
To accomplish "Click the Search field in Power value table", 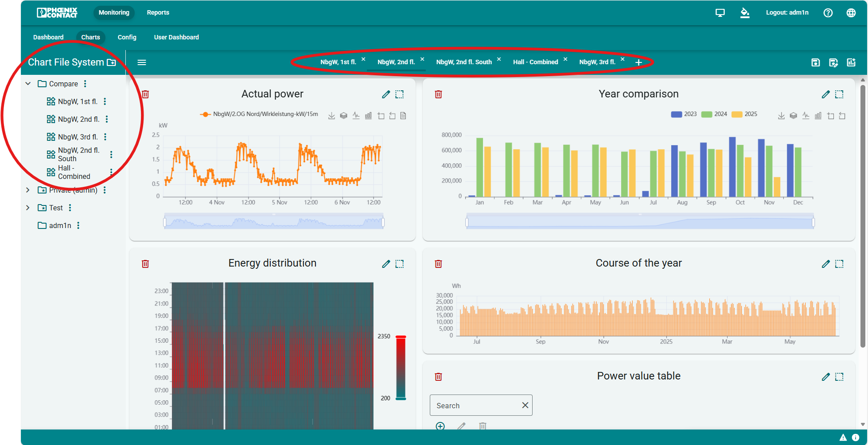I will click(x=481, y=406).
